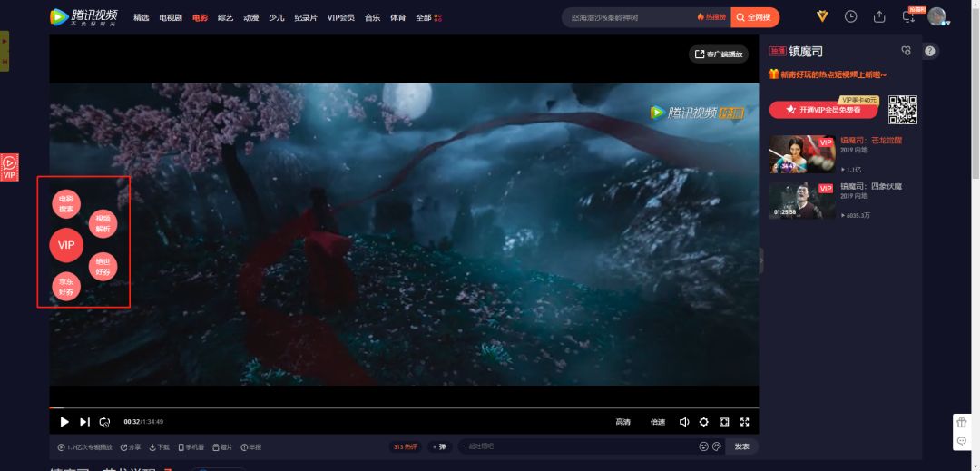Screen dimensions: 980x471
Task: Click the 视频解析 floating bubble
Action: [x=103, y=223]
